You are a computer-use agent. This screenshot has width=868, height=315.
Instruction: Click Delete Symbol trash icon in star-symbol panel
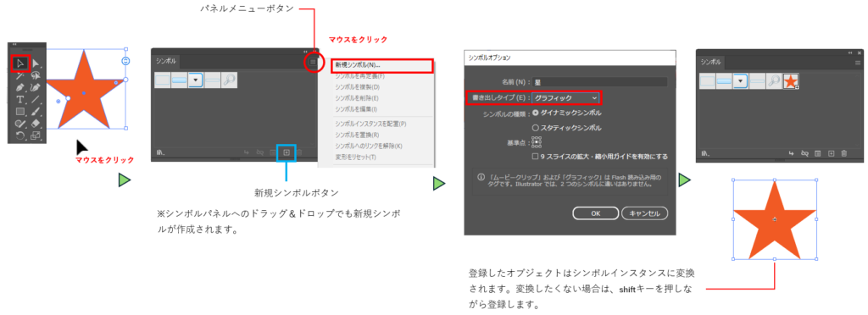point(843,153)
